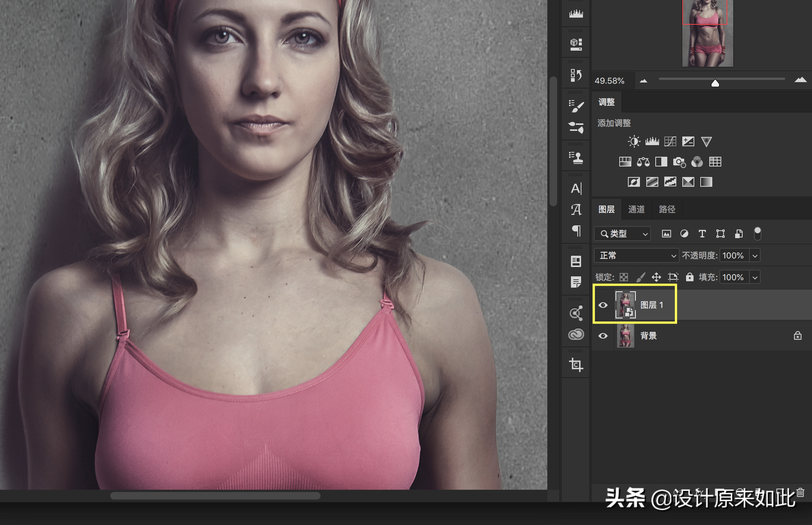Screen dimensions: 812x525
Task: Open the Histogram panel icon
Action: 576,14
